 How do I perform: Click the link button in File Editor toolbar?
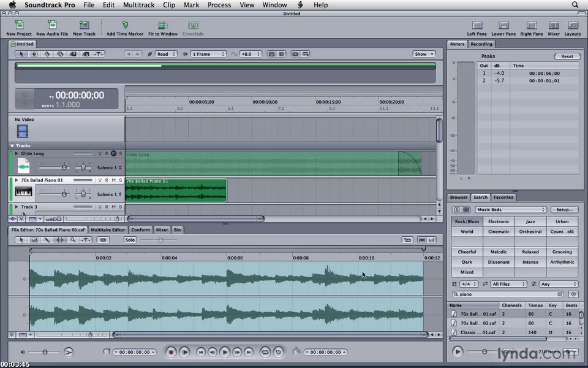click(103, 240)
